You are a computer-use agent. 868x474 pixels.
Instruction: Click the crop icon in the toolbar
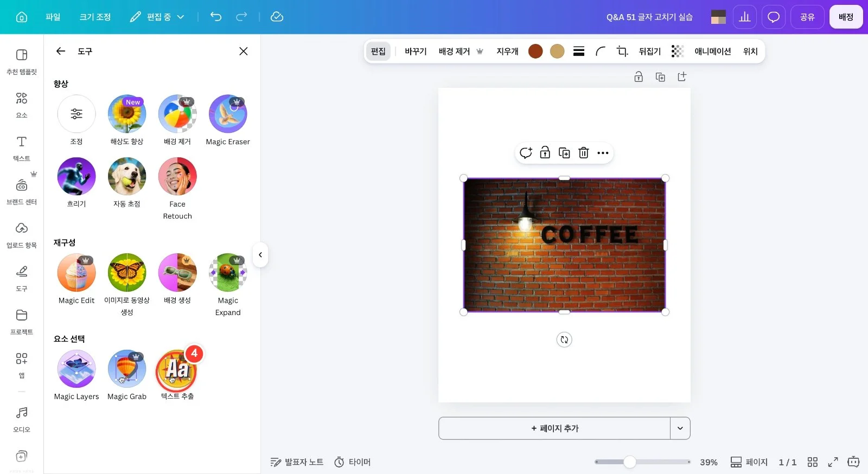tap(622, 51)
